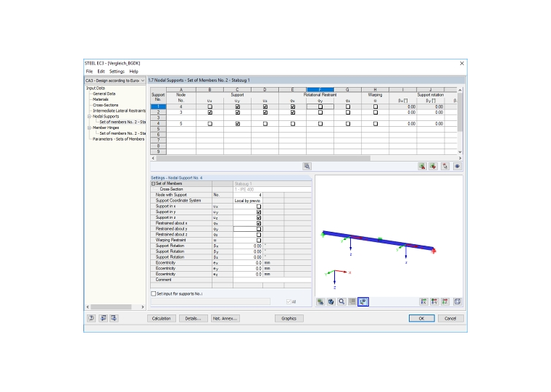The image size is (551, 392).
Task: Toggle uy checkbox for support row 2
Action: 238,112
